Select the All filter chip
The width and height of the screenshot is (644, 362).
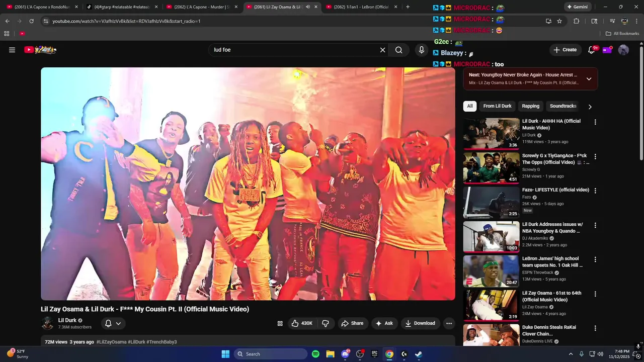[x=469, y=106]
